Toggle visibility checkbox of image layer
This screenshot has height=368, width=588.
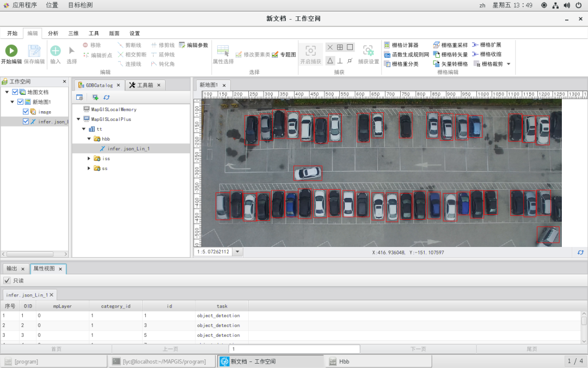click(26, 112)
